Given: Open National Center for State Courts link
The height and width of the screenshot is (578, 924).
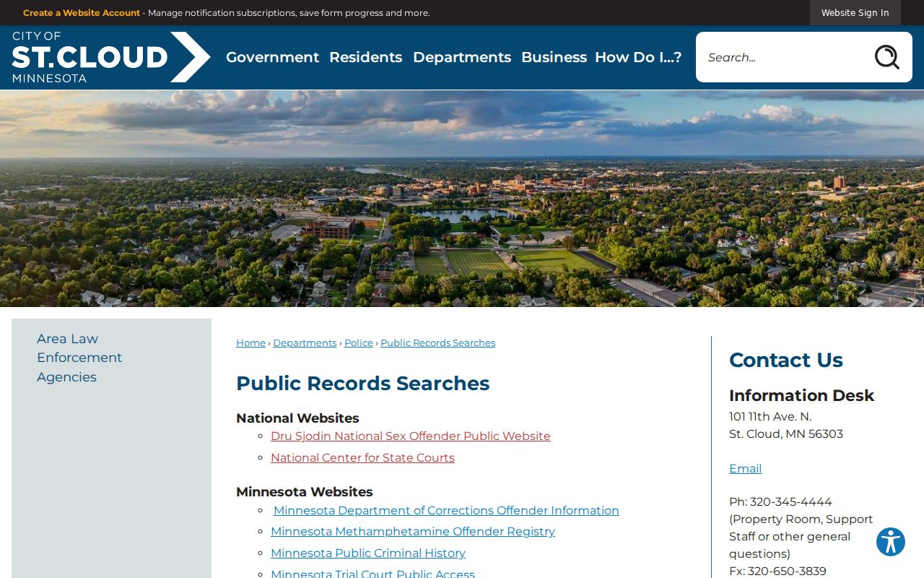Looking at the screenshot, I should tap(362, 457).
